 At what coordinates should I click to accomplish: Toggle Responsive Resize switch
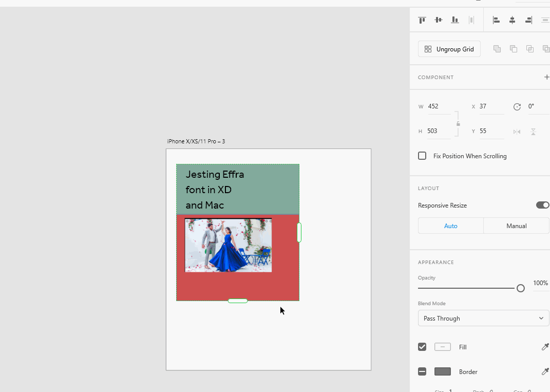click(543, 206)
